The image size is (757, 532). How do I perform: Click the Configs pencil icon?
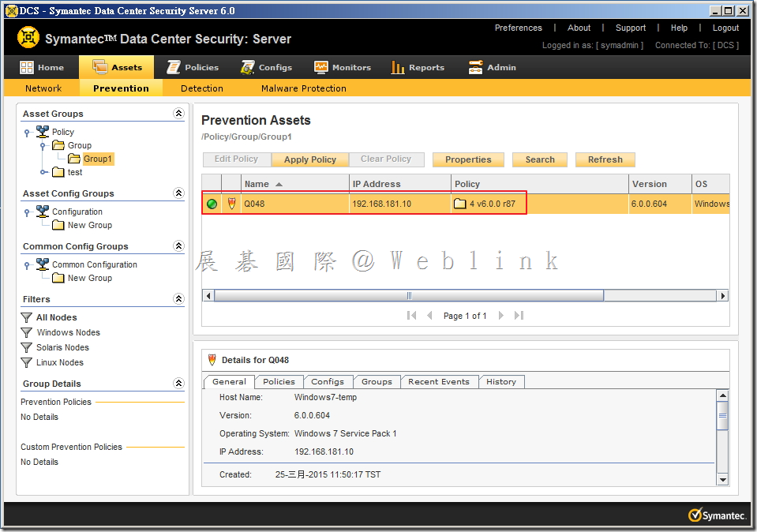coord(248,68)
